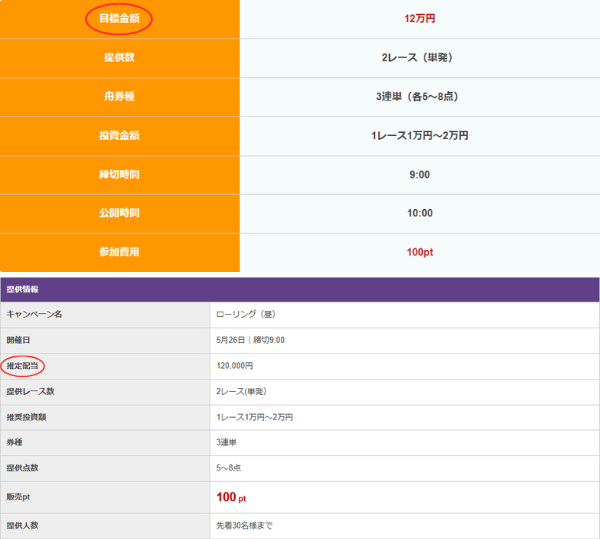
Task: Click the 公開時間 10:00 value
Action: click(419, 213)
